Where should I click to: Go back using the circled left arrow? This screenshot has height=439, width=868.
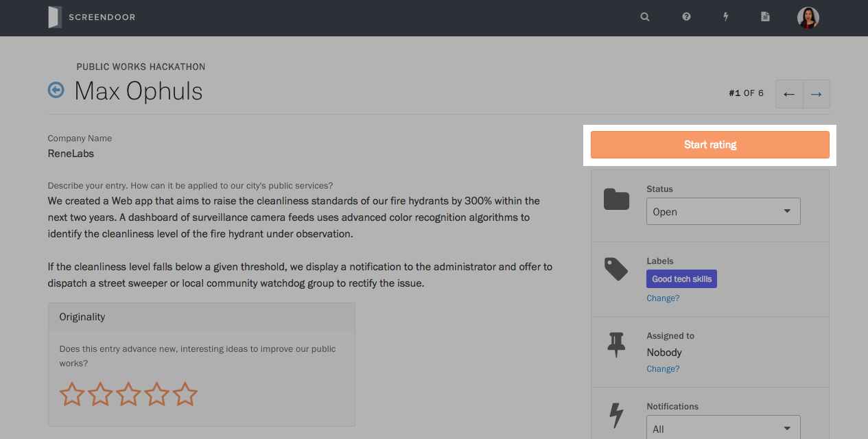pos(56,90)
